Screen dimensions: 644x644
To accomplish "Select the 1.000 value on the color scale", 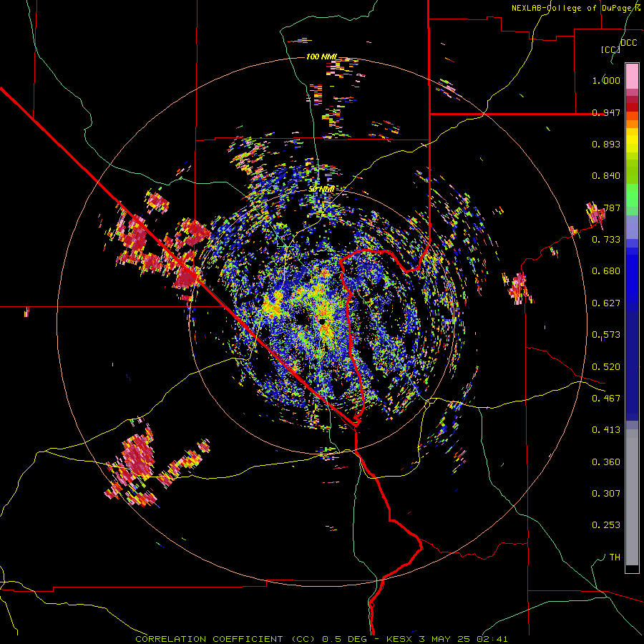I will 606,80.
